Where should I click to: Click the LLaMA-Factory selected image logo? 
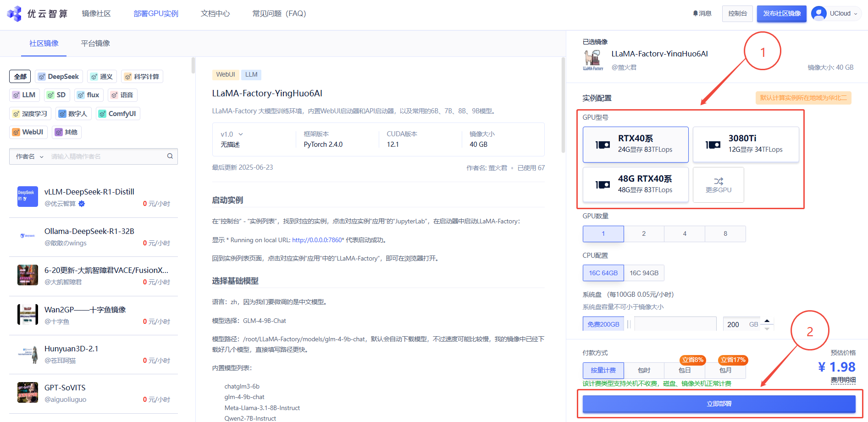coord(593,60)
